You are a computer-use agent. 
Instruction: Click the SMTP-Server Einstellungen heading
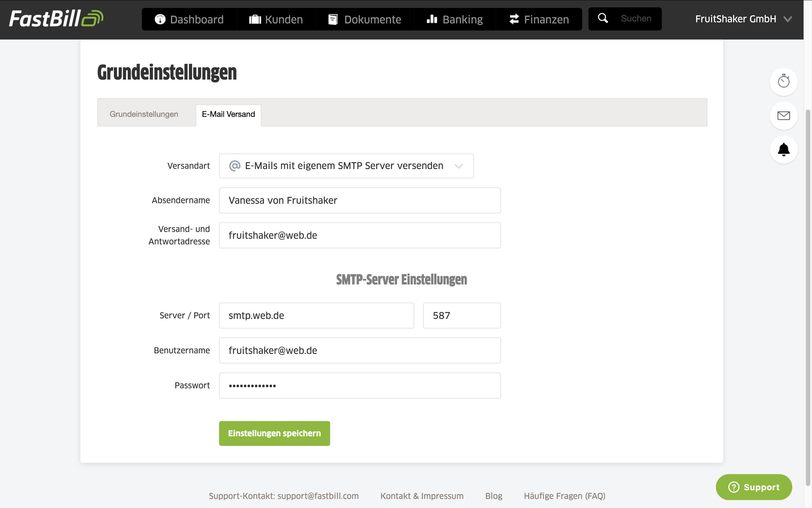(401, 279)
